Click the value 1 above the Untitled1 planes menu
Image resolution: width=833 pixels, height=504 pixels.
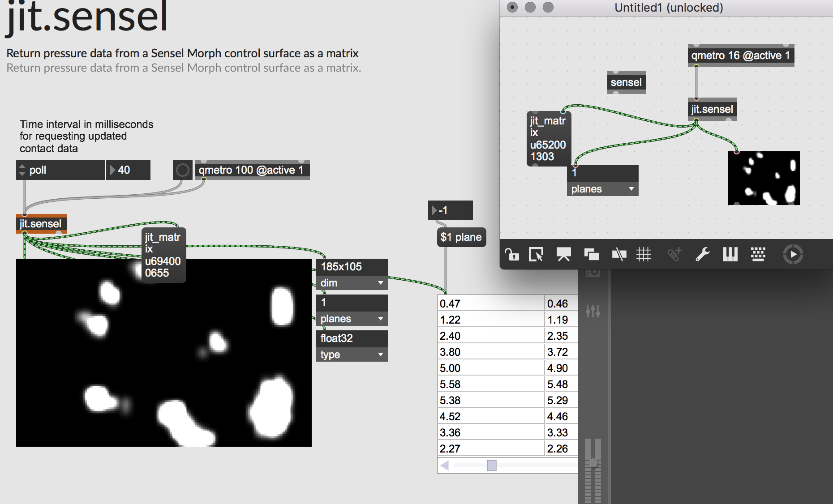pyautogui.click(x=602, y=173)
